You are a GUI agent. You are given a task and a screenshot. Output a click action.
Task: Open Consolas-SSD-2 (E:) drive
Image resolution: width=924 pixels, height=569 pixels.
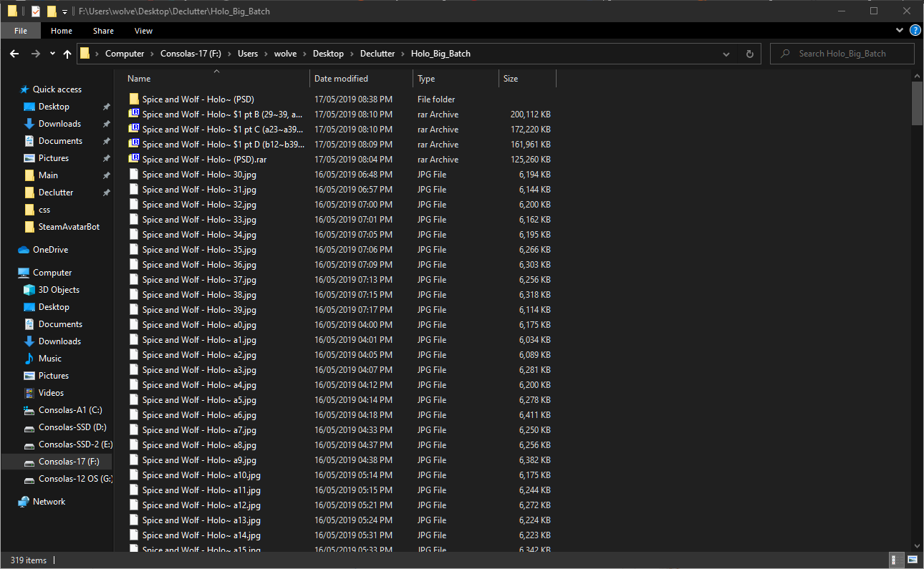pos(75,444)
